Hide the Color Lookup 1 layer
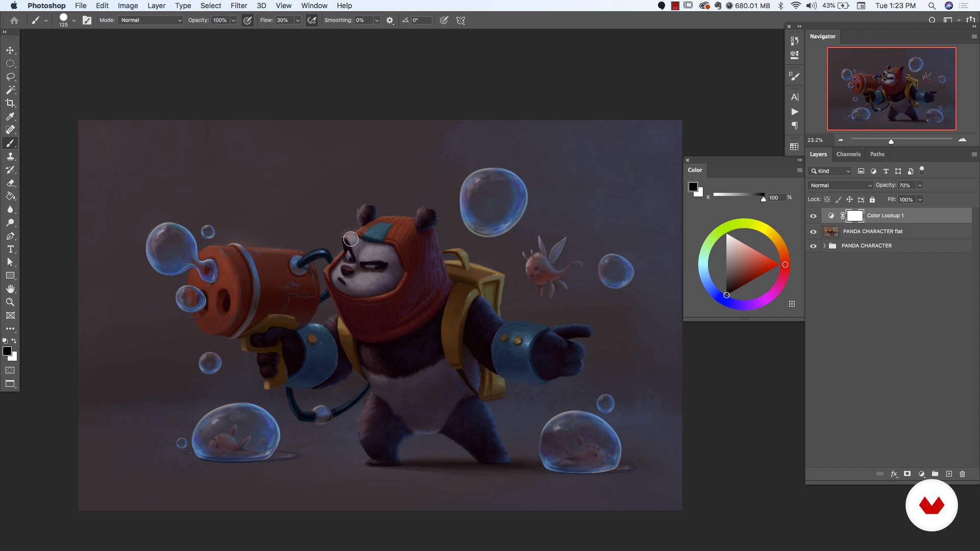This screenshot has height=551, width=980. pyautogui.click(x=813, y=216)
